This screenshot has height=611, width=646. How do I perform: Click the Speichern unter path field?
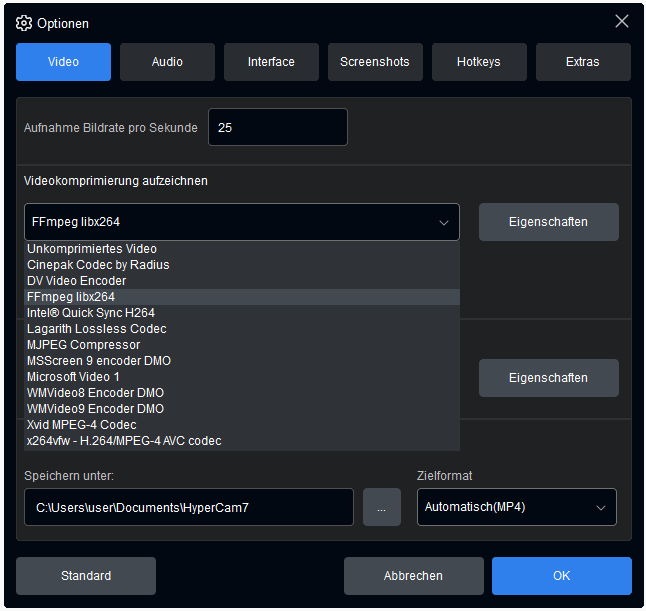[x=189, y=507]
